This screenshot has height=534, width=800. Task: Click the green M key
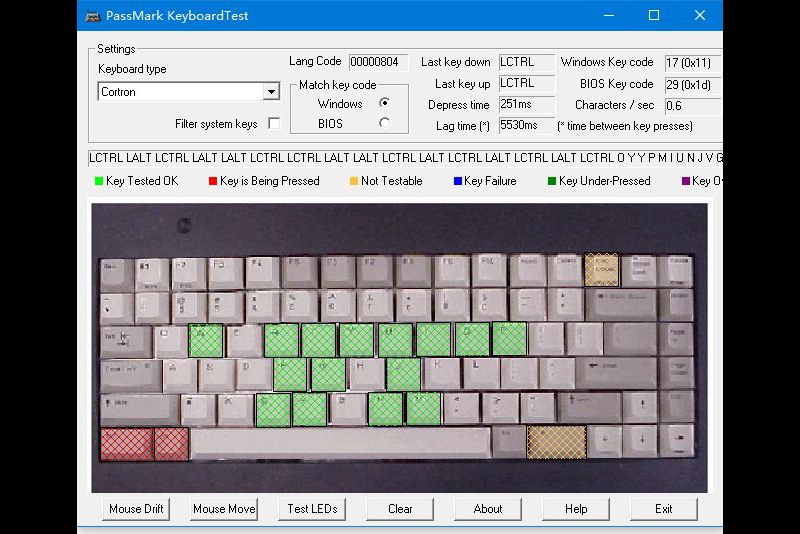423,409
